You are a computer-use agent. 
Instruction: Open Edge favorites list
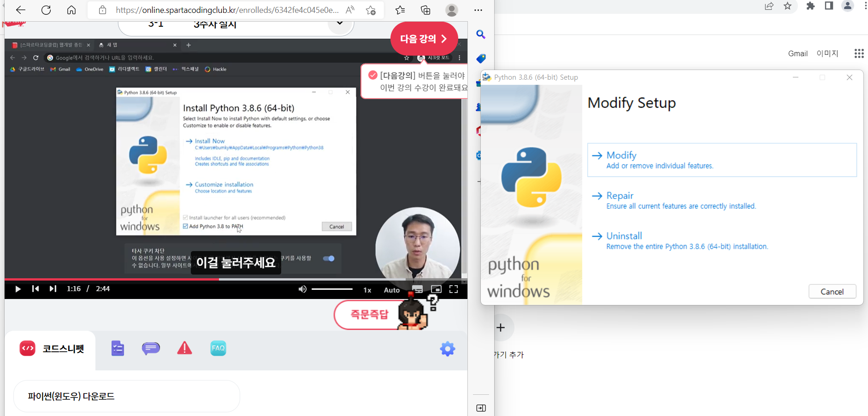(x=400, y=10)
